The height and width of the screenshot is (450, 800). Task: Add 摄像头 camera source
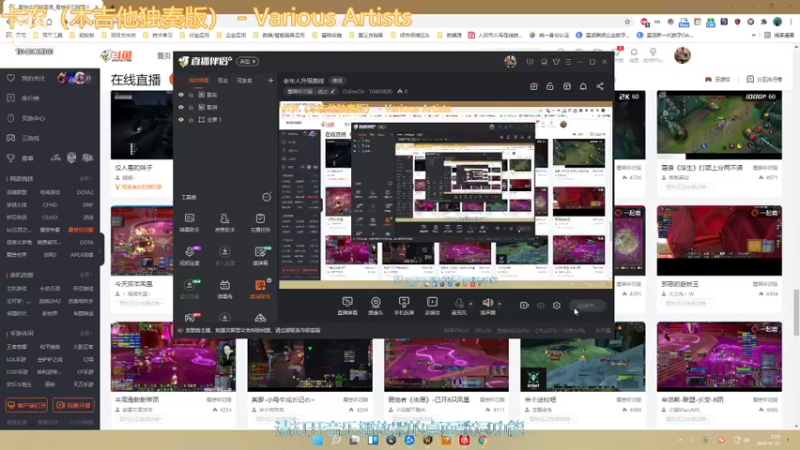pyautogui.click(x=376, y=306)
